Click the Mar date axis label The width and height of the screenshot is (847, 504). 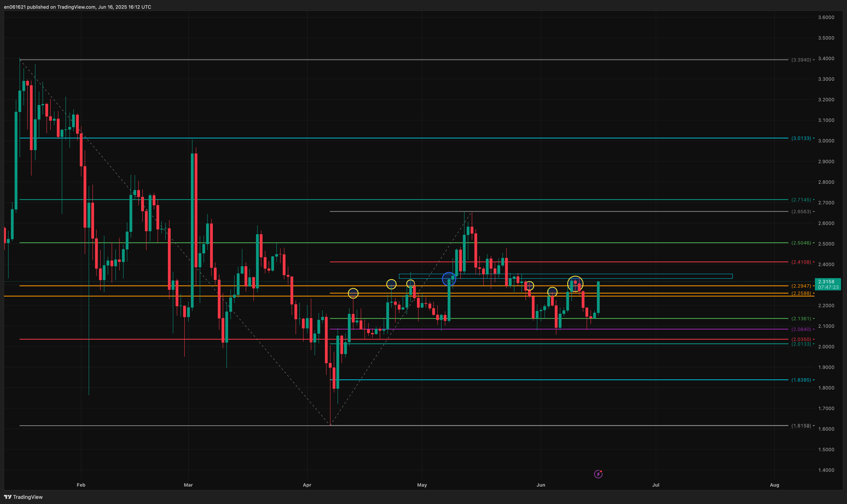coord(188,485)
